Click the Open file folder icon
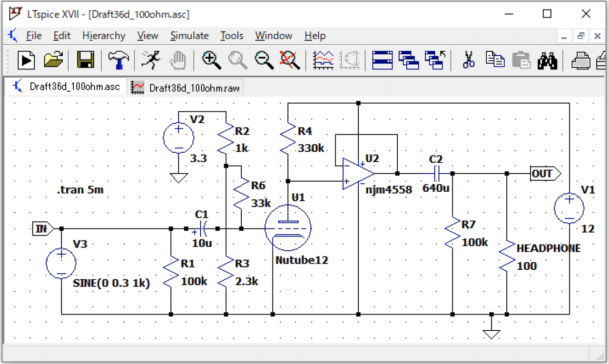The image size is (609, 364). pyautogui.click(x=53, y=60)
